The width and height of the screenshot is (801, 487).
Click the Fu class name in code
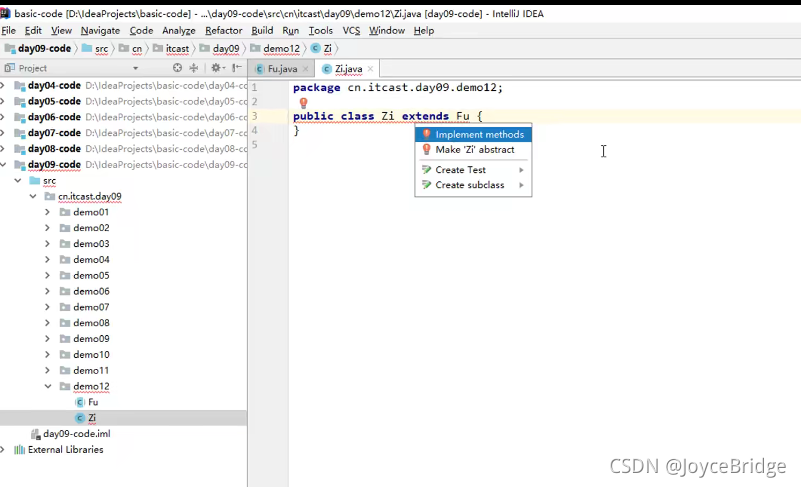[x=463, y=116]
